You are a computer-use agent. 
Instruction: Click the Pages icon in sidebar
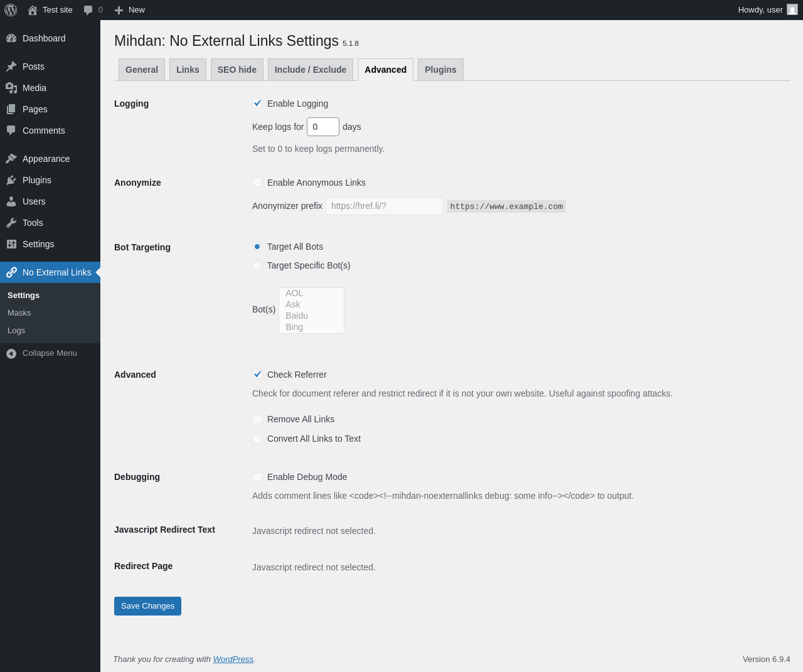pyautogui.click(x=11, y=109)
